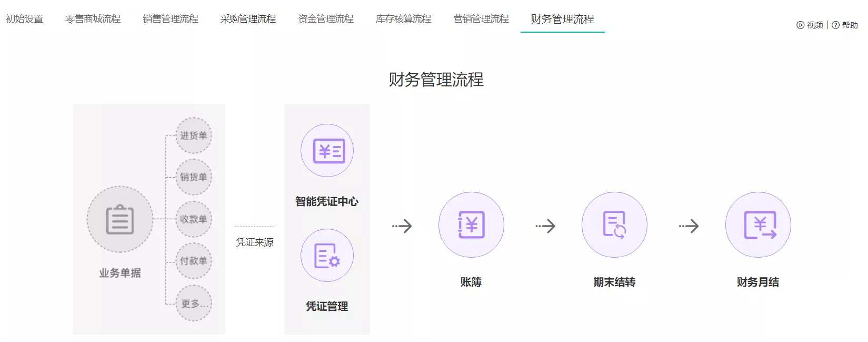Screen dimensions: 868x342
Task: Switch to 零售商城流程 tab
Action: click(93, 19)
